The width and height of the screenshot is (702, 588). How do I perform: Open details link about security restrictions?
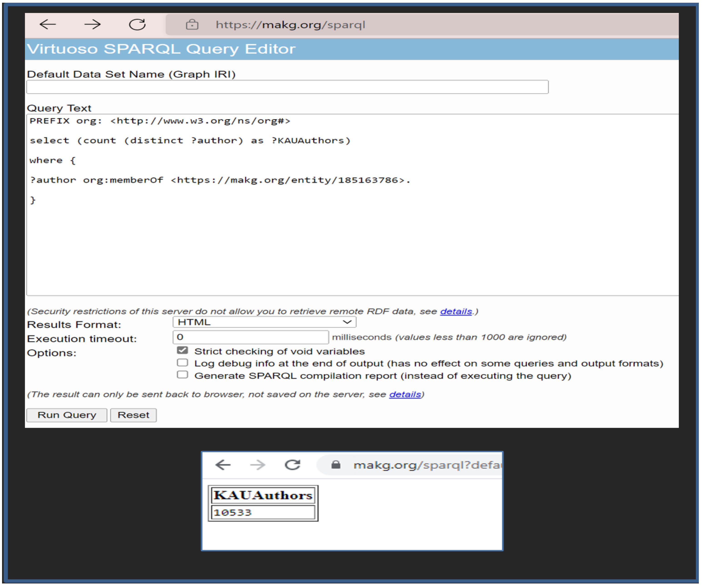click(456, 311)
